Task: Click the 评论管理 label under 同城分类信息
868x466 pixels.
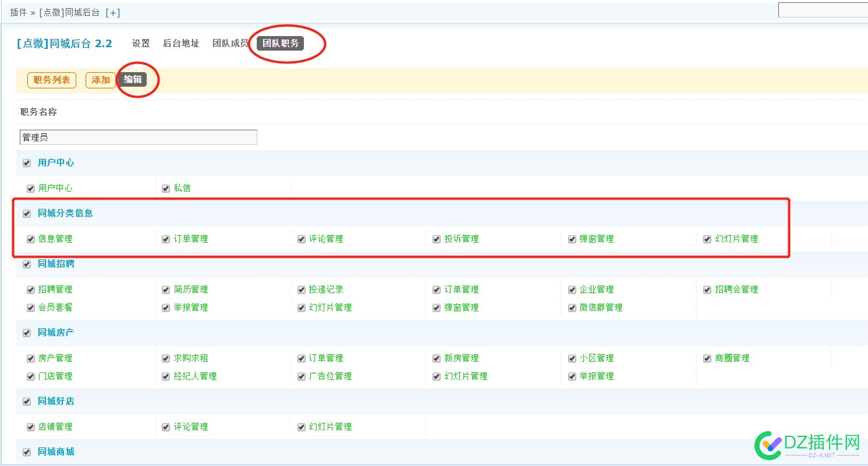Action: [x=326, y=239]
